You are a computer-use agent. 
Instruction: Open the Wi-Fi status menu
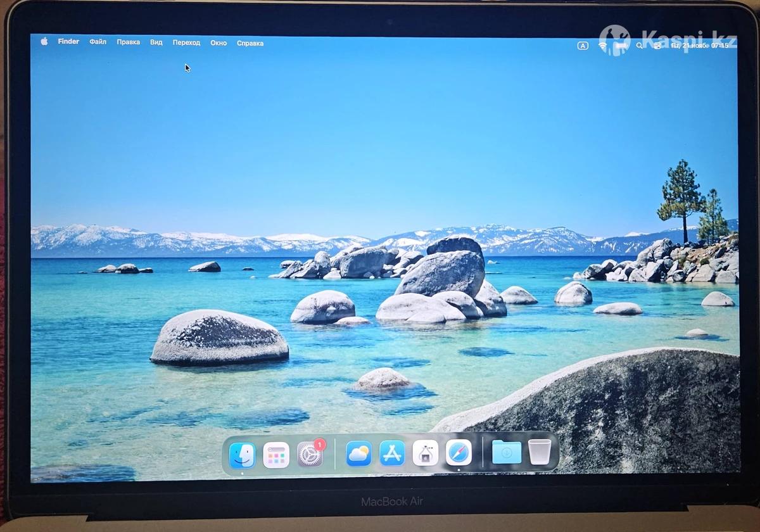click(602, 46)
